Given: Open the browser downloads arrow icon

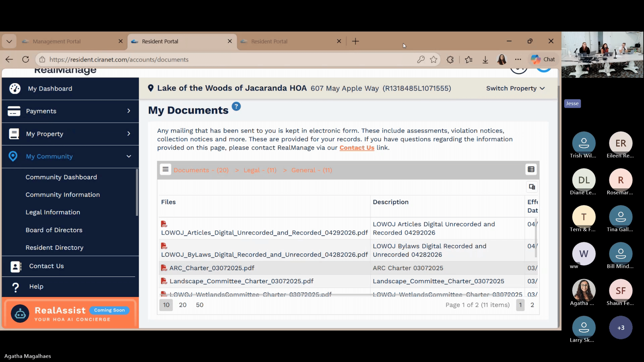Looking at the screenshot, I should tap(485, 59).
